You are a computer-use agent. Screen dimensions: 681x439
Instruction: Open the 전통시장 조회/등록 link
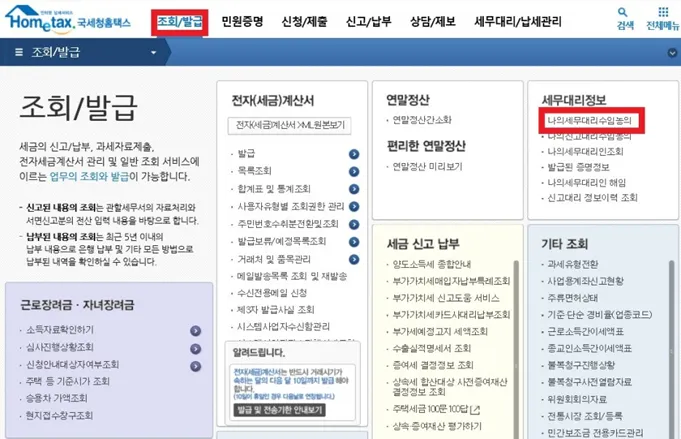(585, 416)
